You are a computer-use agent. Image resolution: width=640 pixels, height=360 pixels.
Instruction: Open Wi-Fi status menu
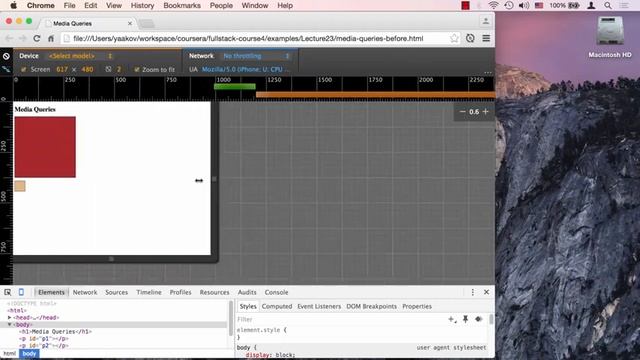(x=493, y=6)
